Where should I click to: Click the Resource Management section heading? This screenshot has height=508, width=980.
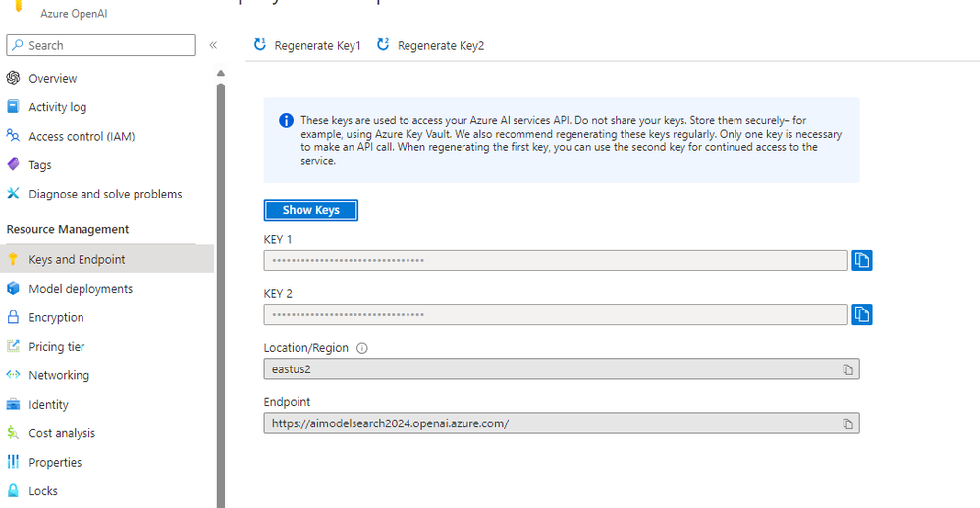68,229
